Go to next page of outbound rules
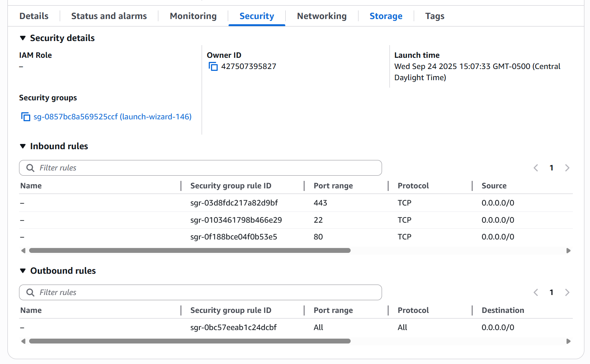 pyautogui.click(x=567, y=293)
